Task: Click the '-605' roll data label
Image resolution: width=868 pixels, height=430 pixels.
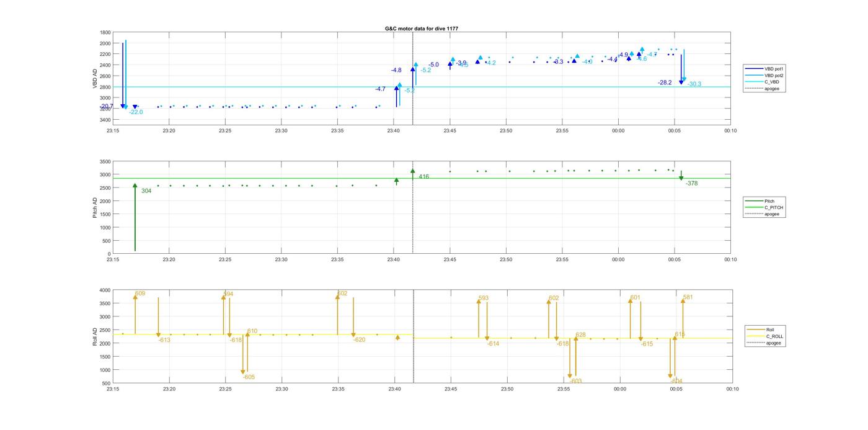Action: click(x=249, y=377)
